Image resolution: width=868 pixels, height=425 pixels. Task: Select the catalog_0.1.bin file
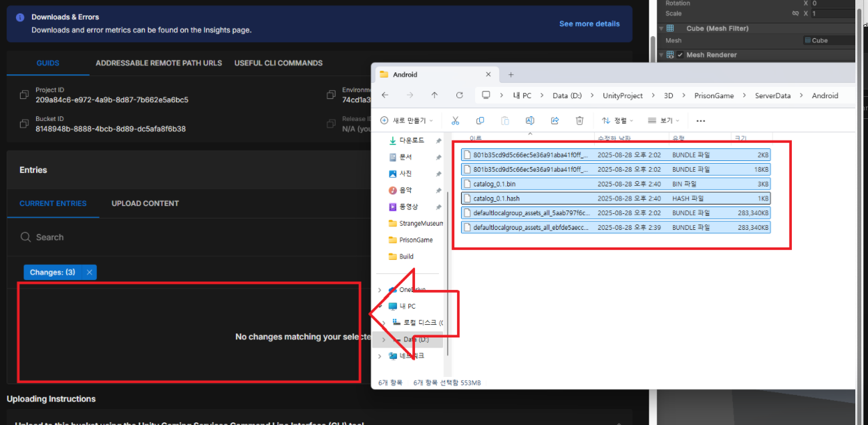(615, 184)
